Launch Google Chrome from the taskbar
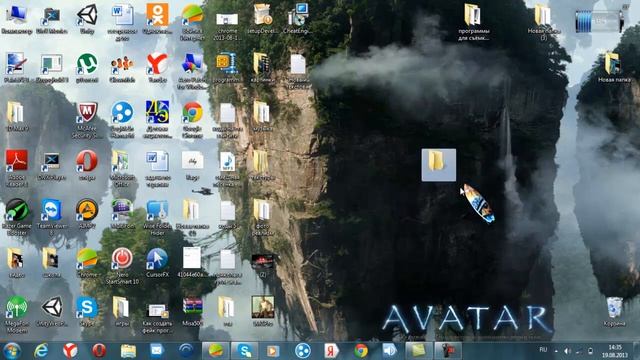This screenshot has height=360, width=640. pyautogui.click(x=360, y=351)
